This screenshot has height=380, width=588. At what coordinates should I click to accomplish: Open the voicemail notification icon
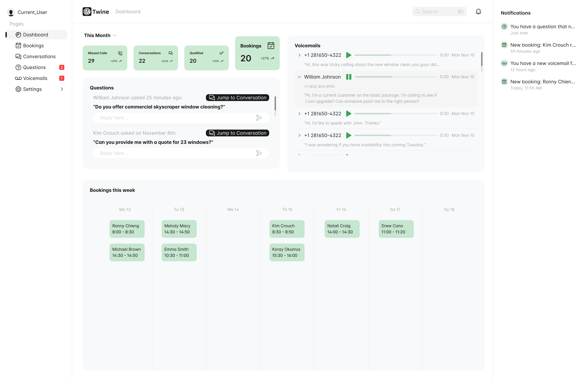pos(504,63)
